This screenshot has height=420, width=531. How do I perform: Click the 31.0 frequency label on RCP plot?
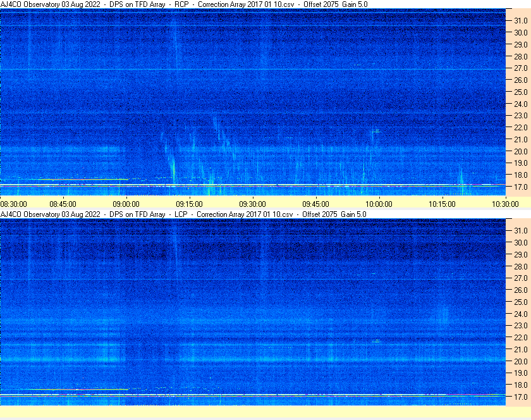click(x=521, y=21)
